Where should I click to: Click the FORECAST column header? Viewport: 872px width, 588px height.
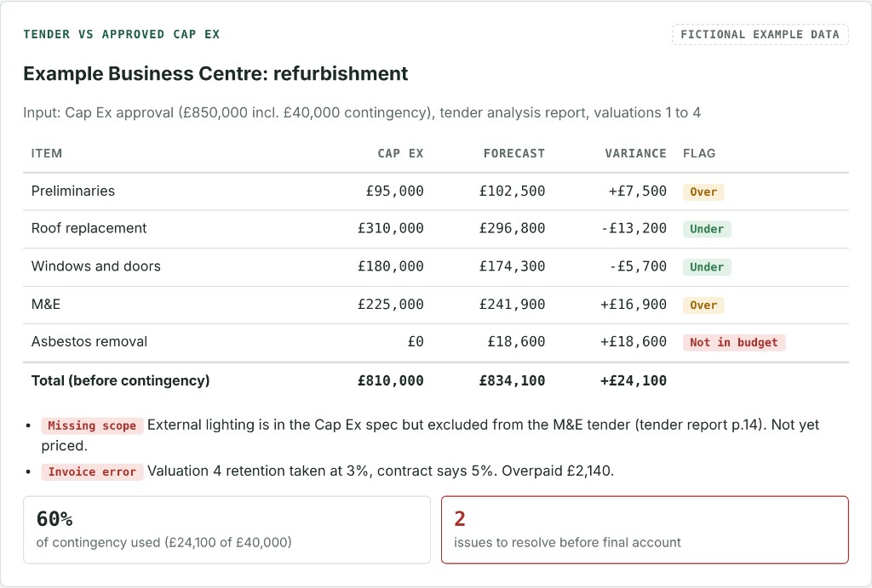pyautogui.click(x=513, y=153)
